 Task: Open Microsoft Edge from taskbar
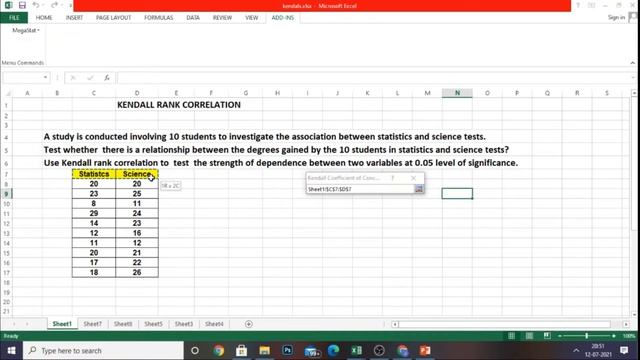(x=333, y=351)
